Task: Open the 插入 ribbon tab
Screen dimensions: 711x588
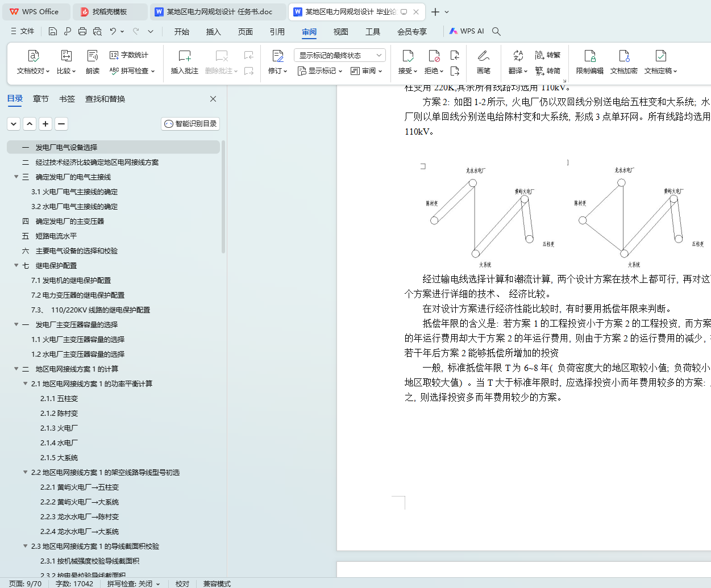Action: coord(214,31)
